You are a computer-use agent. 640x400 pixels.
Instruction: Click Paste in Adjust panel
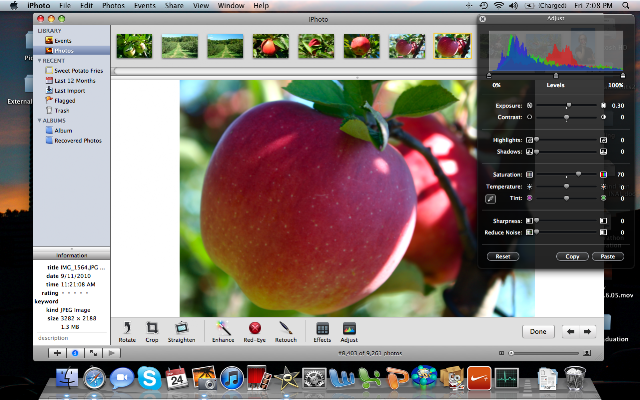pos(608,256)
